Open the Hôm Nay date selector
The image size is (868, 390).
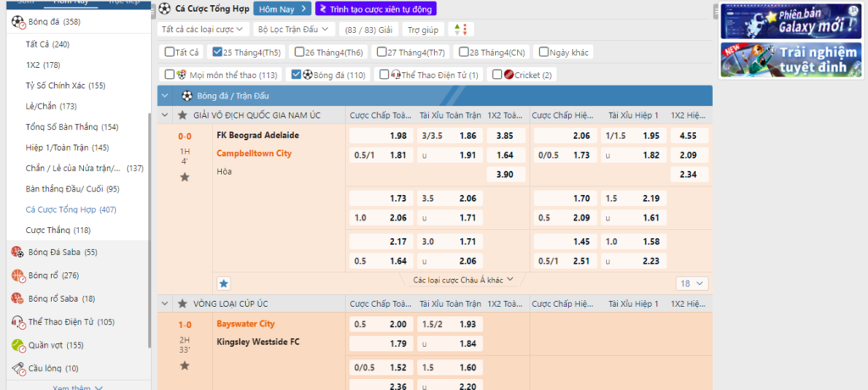tap(283, 8)
